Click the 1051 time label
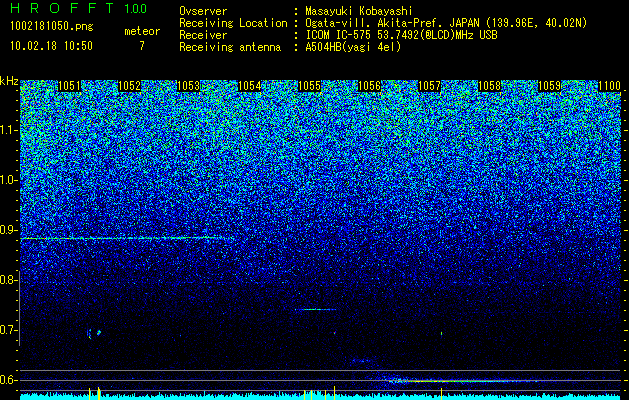Image resolution: width=629 pixels, height=400 pixels. coord(69,86)
